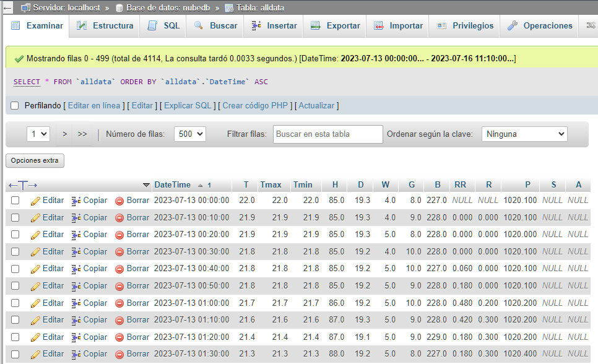The image size is (598, 364).
Task: Click the Examinar tab icon
Action: (x=15, y=25)
